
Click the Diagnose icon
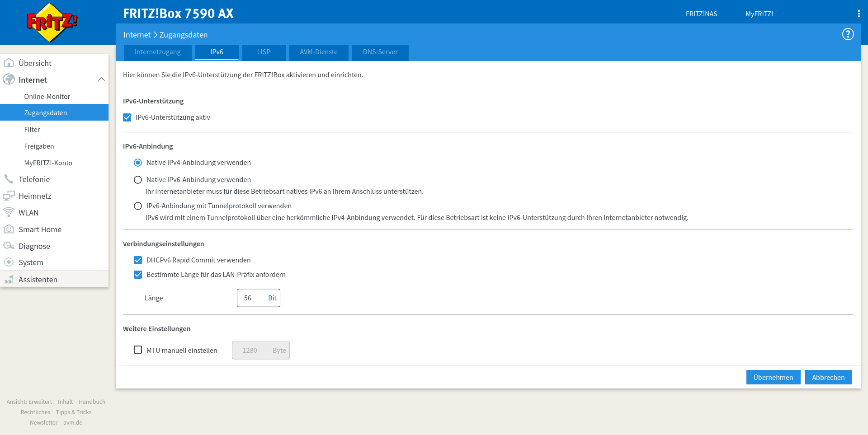click(x=9, y=246)
